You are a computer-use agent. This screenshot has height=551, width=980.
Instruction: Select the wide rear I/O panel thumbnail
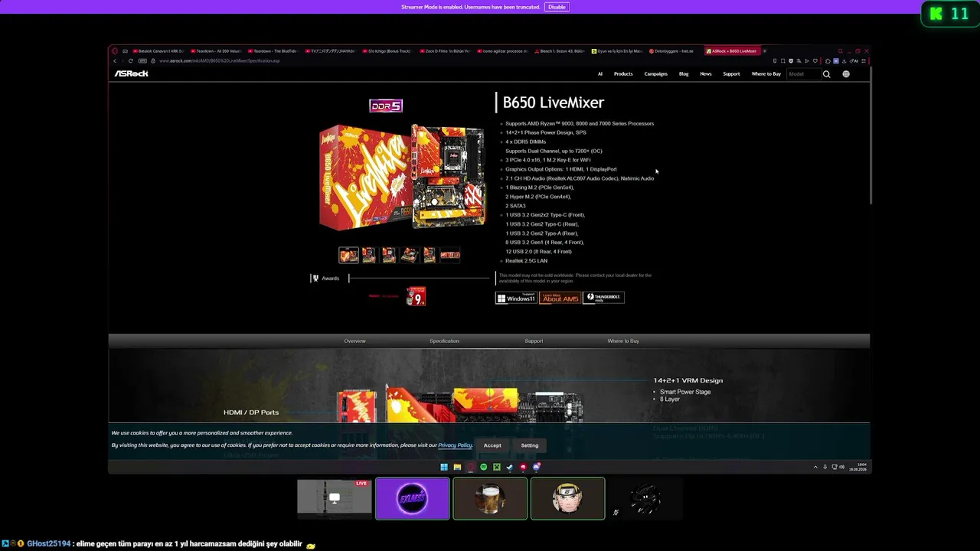click(450, 255)
